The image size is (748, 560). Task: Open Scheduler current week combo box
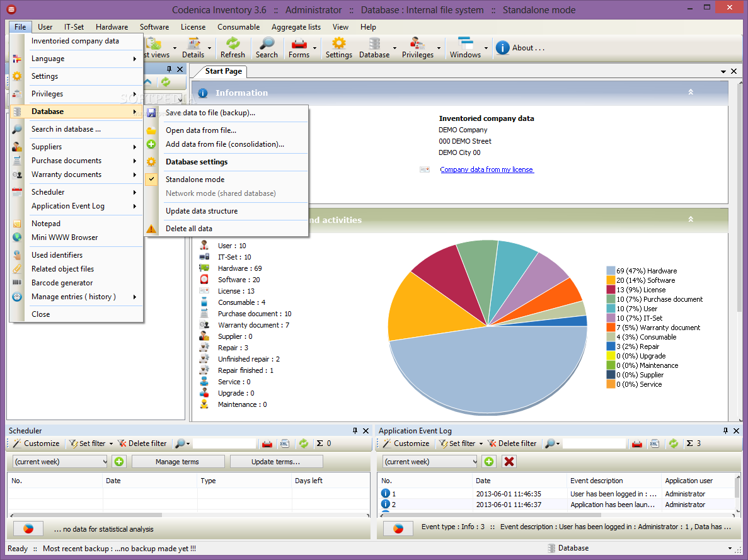click(60, 461)
